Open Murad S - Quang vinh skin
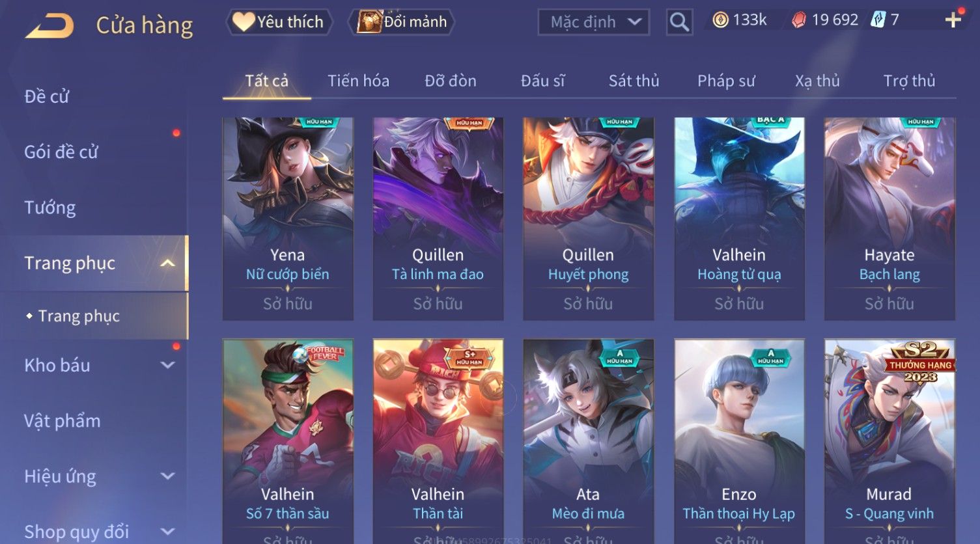 point(889,441)
